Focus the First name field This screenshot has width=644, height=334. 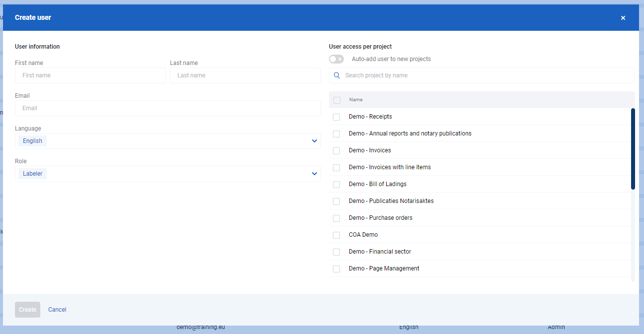point(90,75)
